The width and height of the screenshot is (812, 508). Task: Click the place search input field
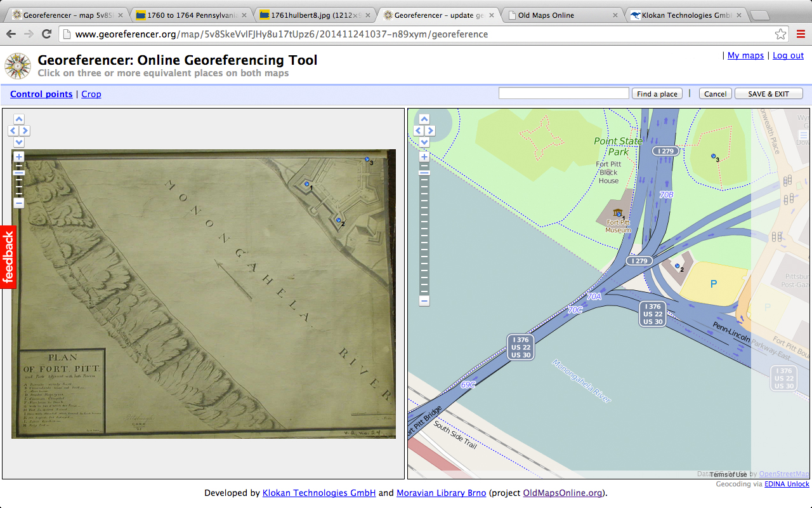[563, 93]
